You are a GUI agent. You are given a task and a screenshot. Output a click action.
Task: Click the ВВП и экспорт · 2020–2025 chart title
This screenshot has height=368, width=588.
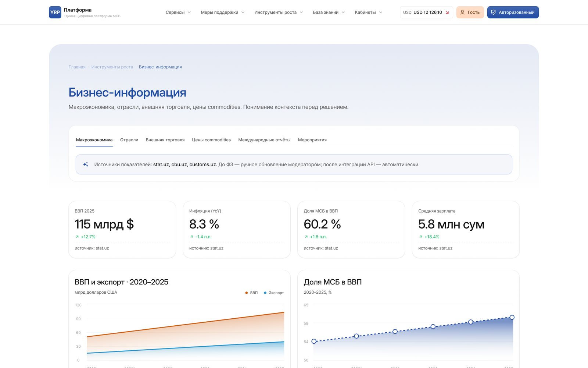pyautogui.click(x=122, y=282)
